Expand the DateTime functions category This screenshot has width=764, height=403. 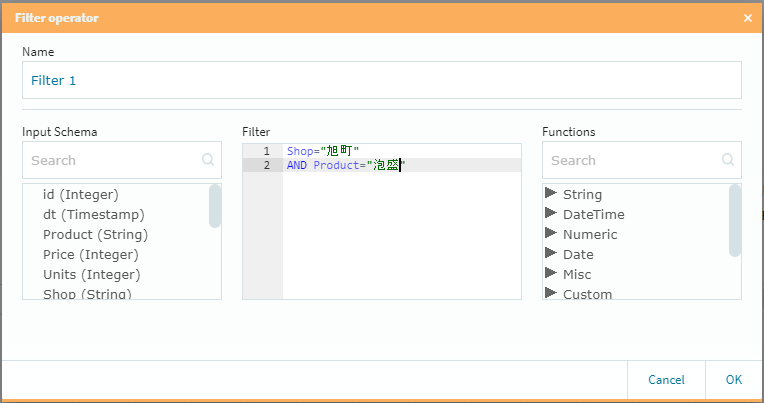click(x=551, y=213)
